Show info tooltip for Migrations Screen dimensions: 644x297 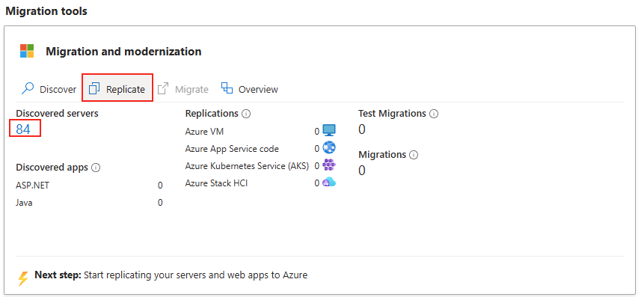coord(414,155)
